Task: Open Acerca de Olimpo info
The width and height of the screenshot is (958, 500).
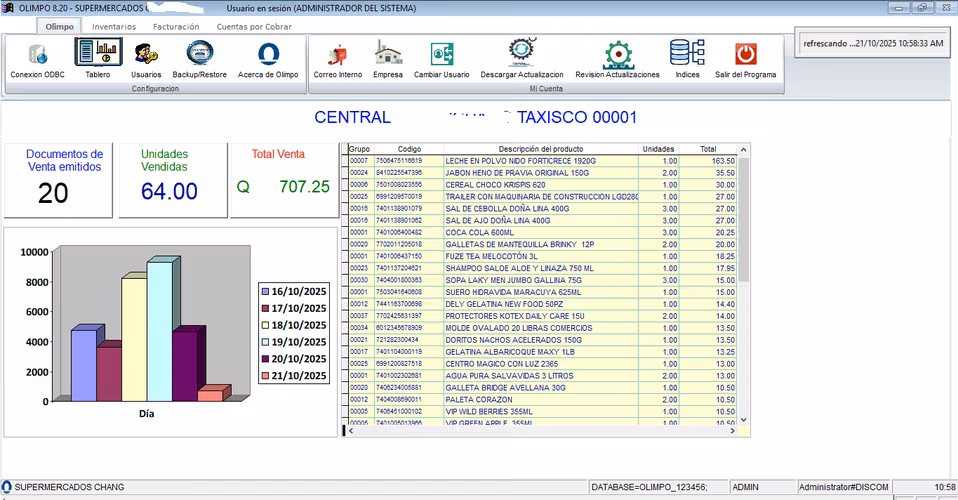Action: coord(268,60)
